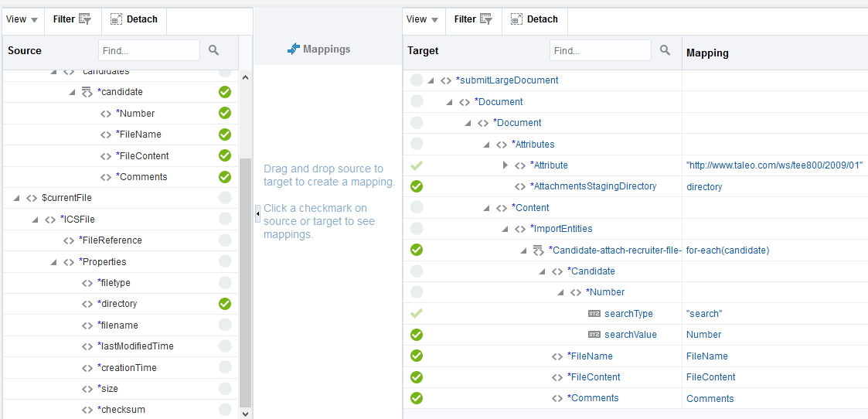868x419 pixels.
Task: Click the Filter button in Target panel
Action: coord(473,19)
